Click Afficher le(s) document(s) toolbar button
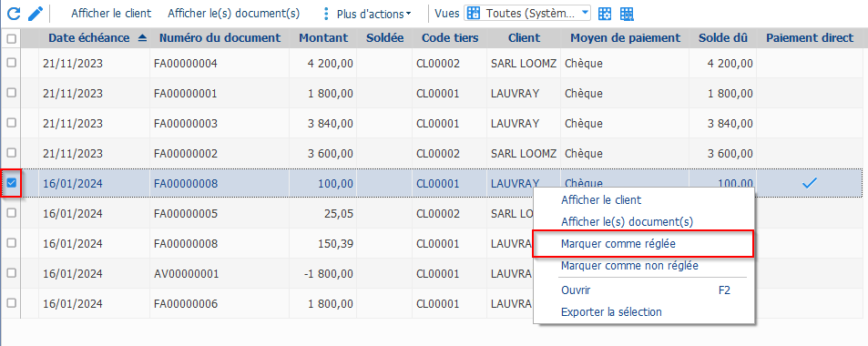Viewport: 868px width, 346px height. 233,14
